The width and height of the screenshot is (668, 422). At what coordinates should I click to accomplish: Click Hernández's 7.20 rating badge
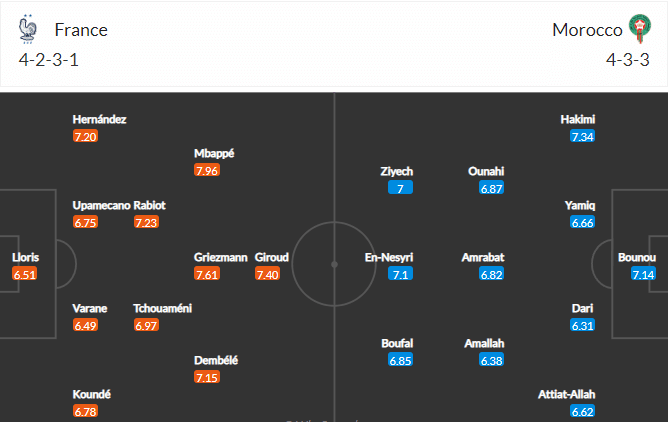85,137
